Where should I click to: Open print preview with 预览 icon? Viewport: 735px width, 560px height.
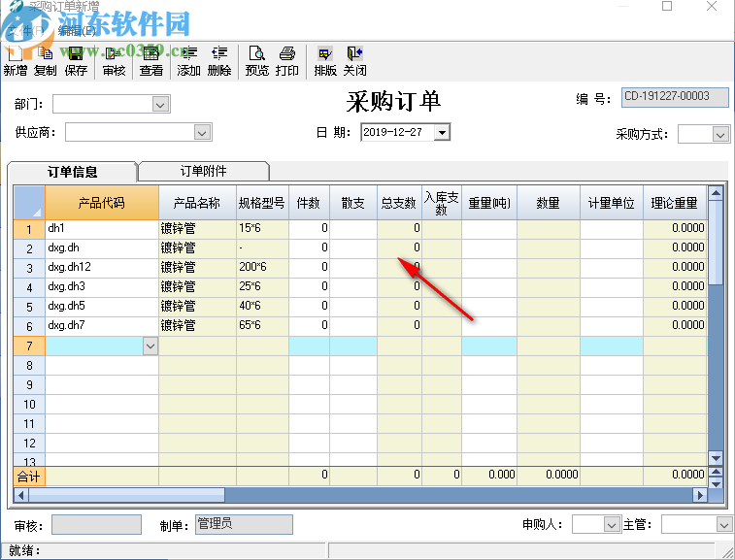pyautogui.click(x=257, y=61)
